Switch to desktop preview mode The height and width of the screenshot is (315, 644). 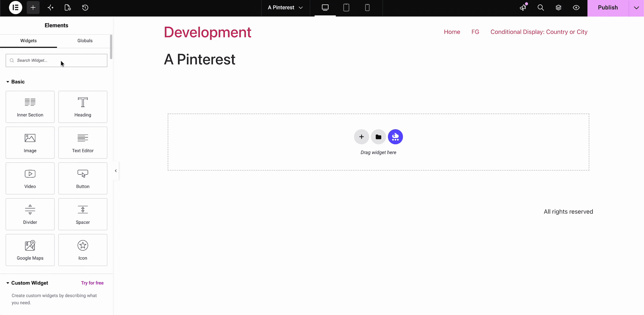point(325,8)
